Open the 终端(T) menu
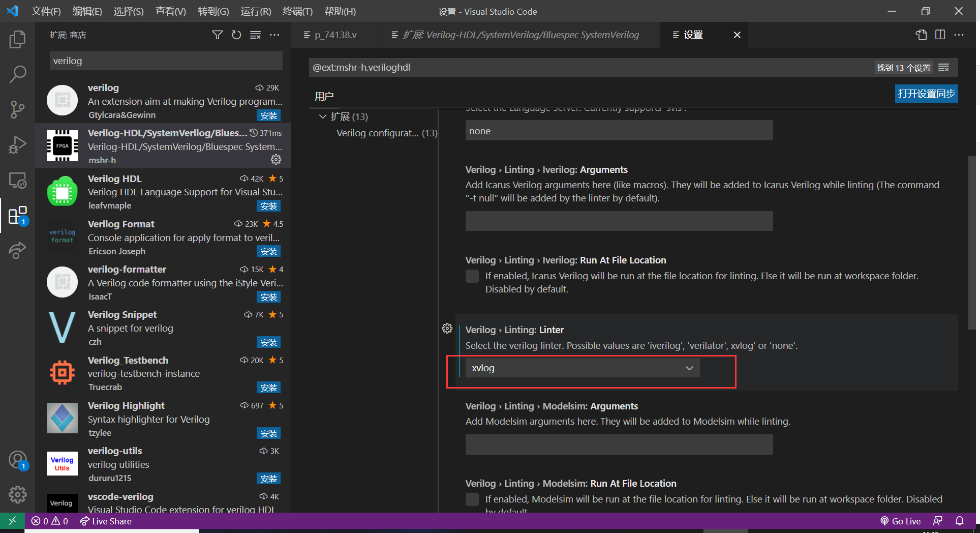This screenshot has width=980, height=533. click(297, 11)
